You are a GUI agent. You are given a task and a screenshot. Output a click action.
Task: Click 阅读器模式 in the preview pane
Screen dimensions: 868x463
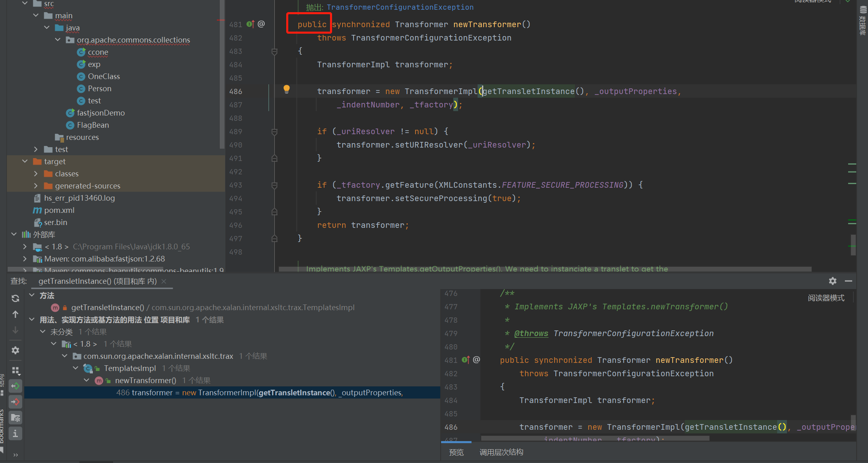pyautogui.click(x=826, y=298)
